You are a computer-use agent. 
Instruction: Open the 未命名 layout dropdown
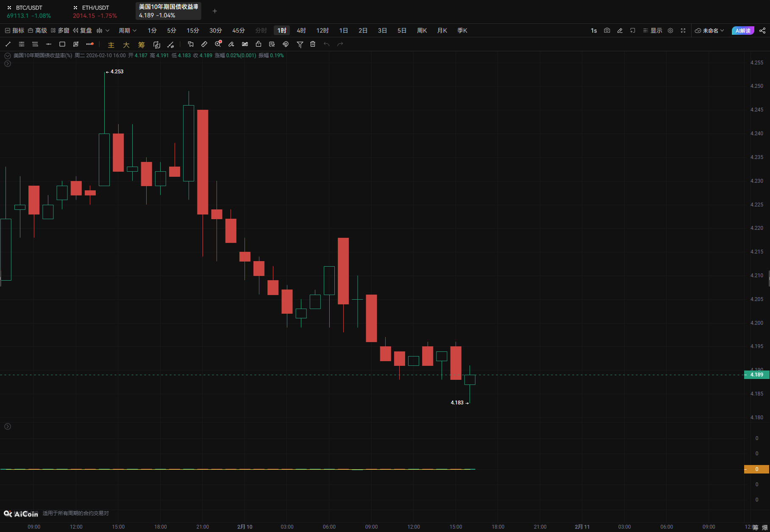click(x=710, y=31)
